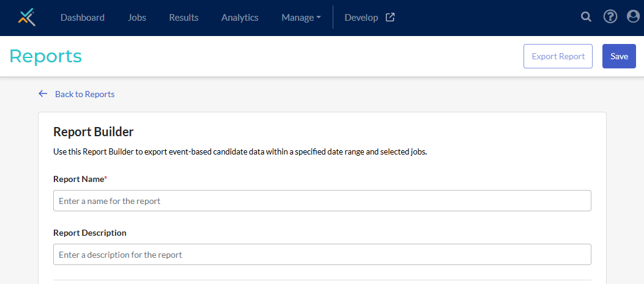This screenshot has height=284, width=644.
Task: Focus the Report Description input field
Action: (322, 255)
